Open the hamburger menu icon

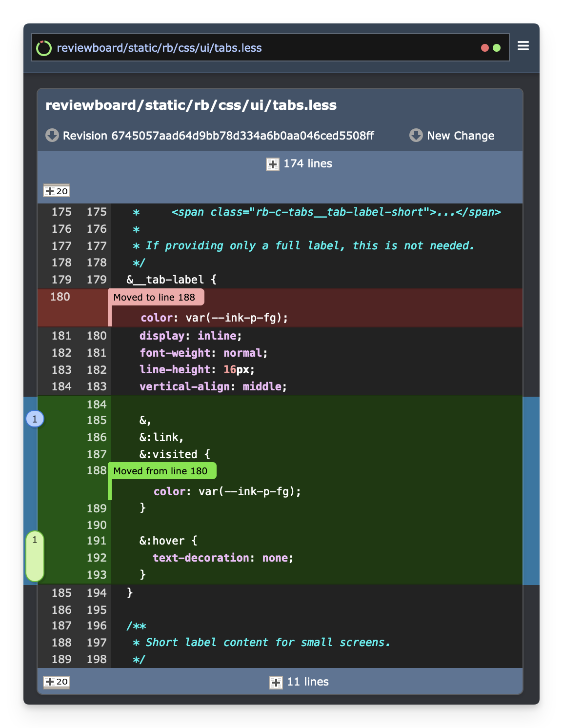click(x=523, y=46)
